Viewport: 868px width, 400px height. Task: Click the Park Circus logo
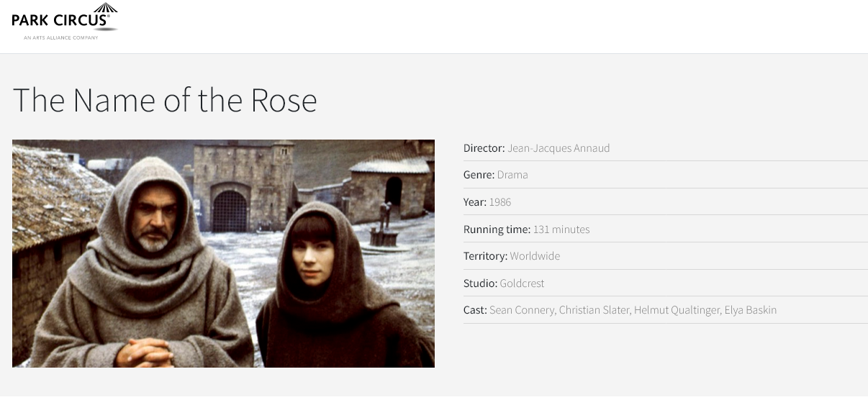click(64, 20)
